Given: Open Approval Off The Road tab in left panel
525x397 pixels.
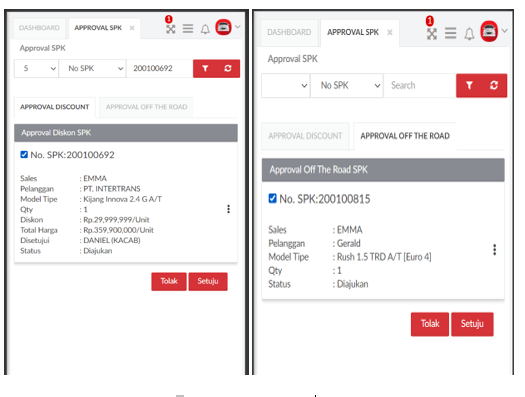Looking at the screenshot, I should click(146, 107).
